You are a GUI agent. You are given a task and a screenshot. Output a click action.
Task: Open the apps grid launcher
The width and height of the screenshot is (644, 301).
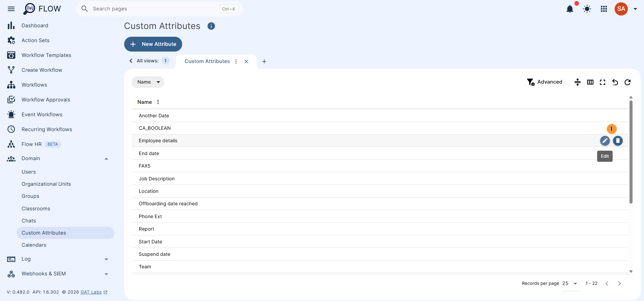point(604,9)
